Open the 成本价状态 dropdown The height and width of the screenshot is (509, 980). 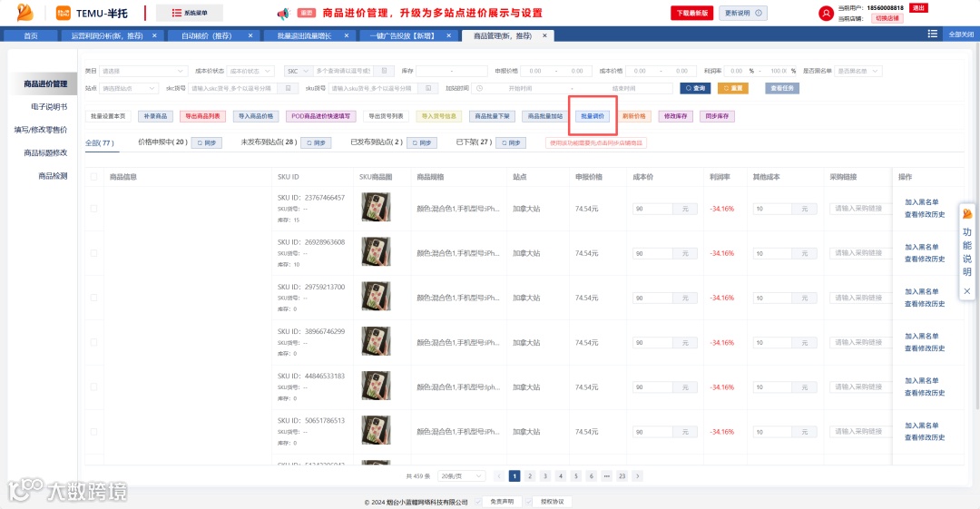(250, 72)
